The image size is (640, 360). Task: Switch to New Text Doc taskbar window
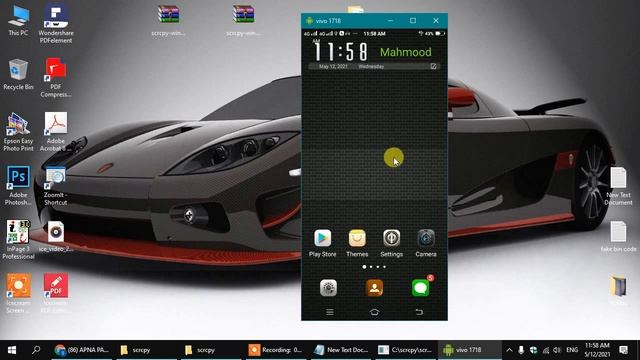[x=341, y=350]
